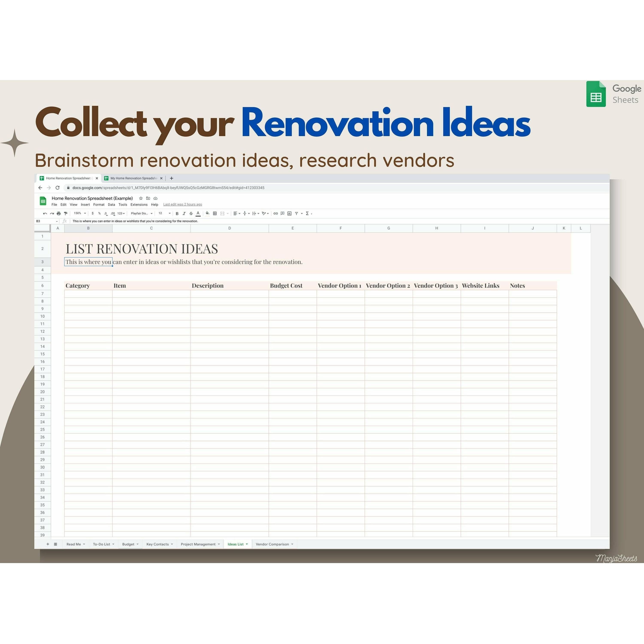Click the Move to folder icon
This screenshot has height=644, width=644.
[x=148, y=198]
